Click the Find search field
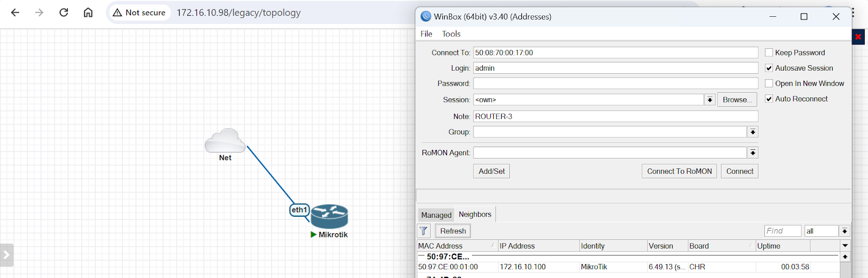 pos(783,231)
